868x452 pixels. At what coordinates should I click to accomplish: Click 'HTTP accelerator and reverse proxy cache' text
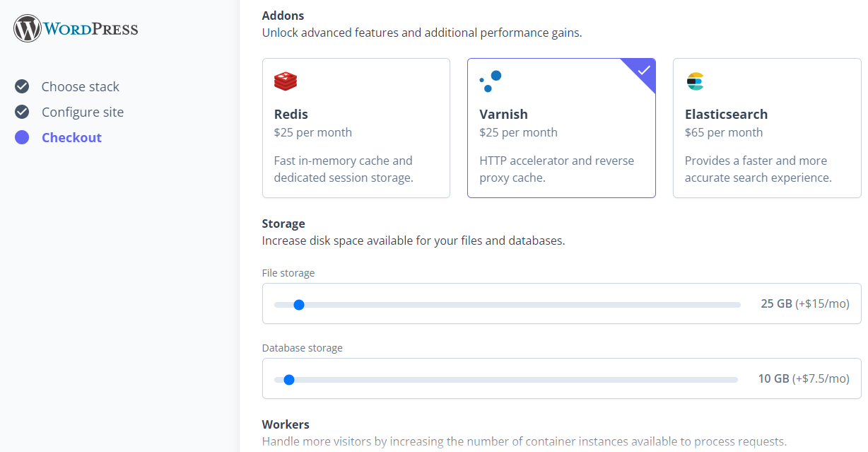click(557, 169)
